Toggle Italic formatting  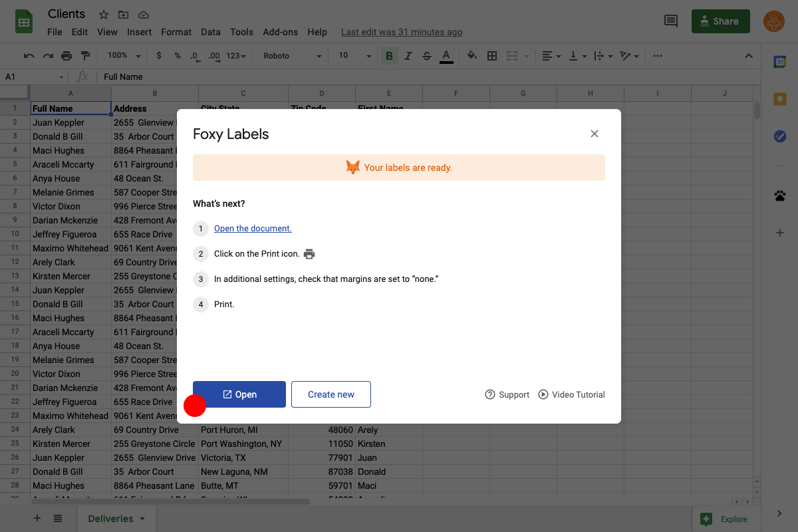point(408,56)
